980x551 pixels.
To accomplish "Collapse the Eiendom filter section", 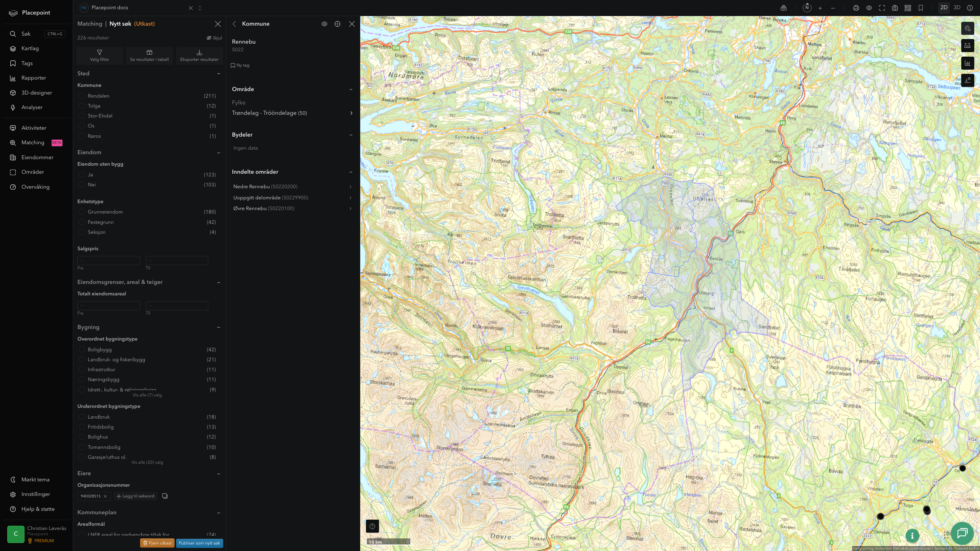I will pyautogui.click(x=219, y=152).
